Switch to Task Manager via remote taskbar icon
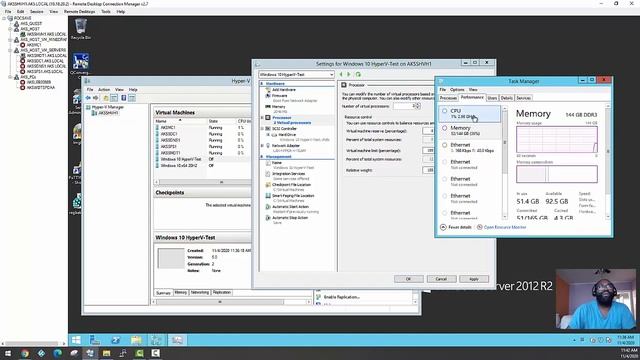 point(177,340)
